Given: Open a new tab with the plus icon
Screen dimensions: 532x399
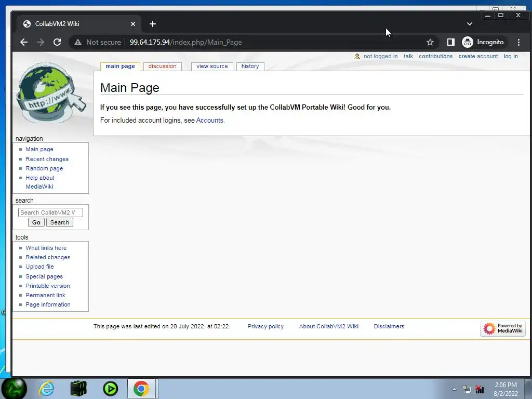Looking at the screenshot, I should coord(153,24).
